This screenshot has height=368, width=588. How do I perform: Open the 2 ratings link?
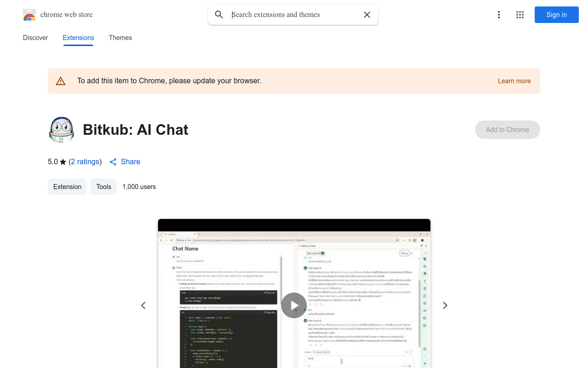85,162
